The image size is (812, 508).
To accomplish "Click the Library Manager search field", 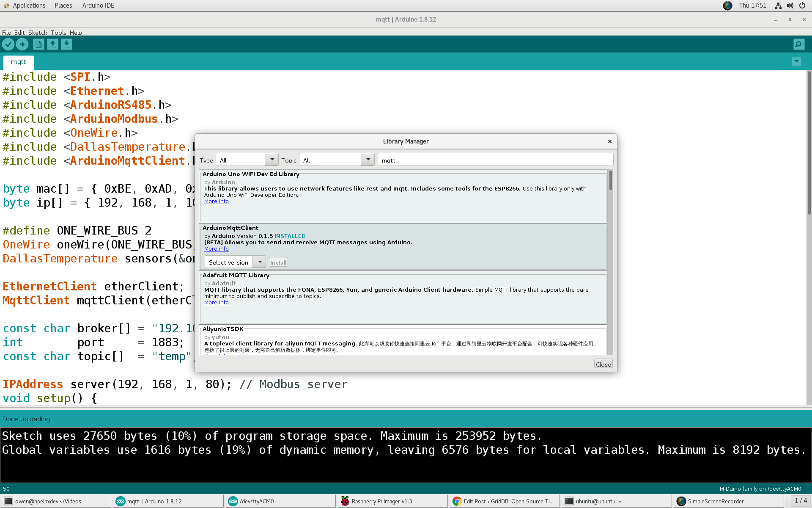I will tap(495, 160).
